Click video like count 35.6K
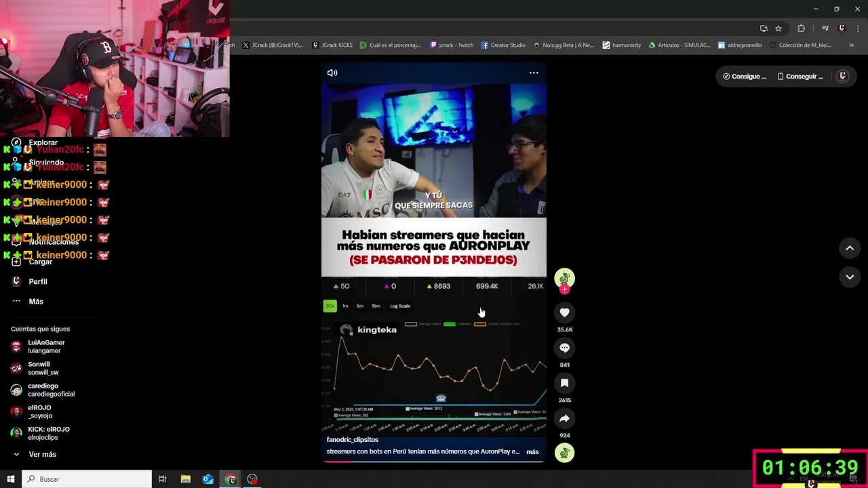868x488 pixels. [564, 329]
